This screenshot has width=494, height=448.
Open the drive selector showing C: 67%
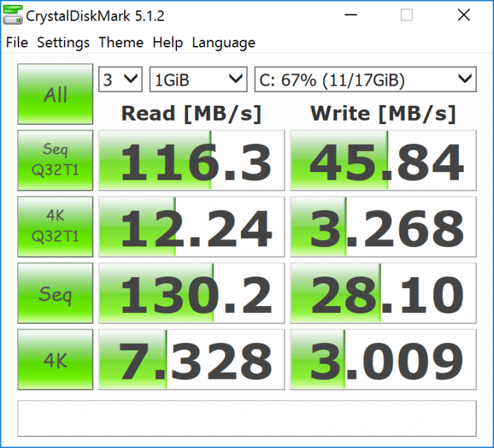point(364,80)
